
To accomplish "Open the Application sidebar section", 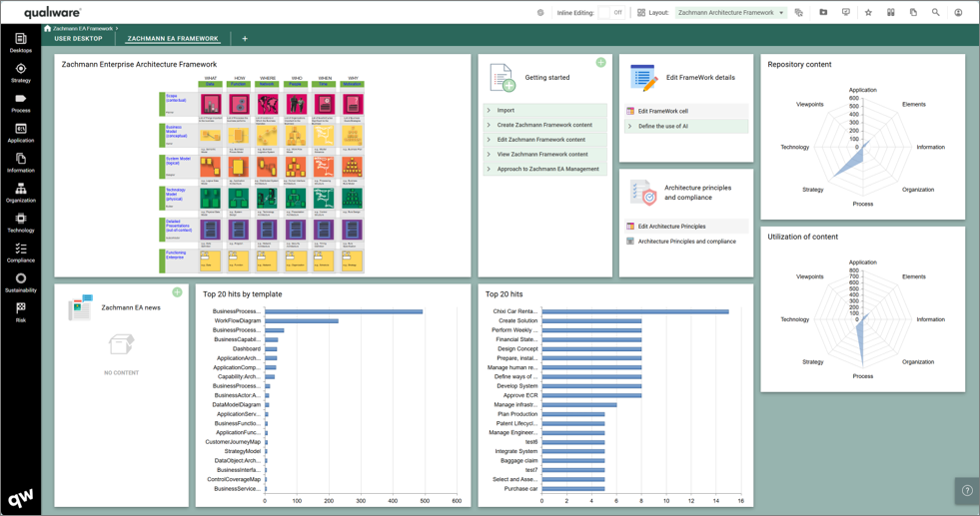I will tap(21, 133).
